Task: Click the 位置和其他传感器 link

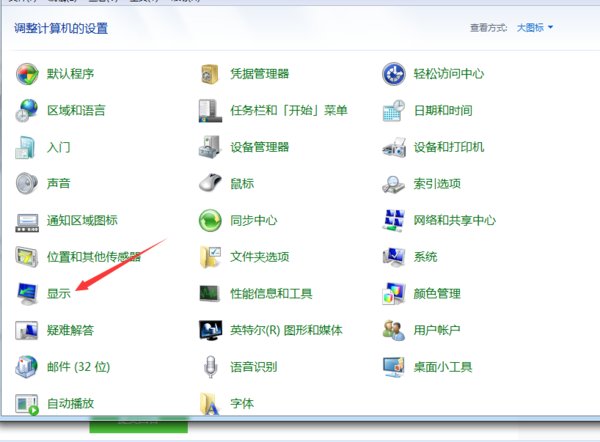Action: coord(94,257)
